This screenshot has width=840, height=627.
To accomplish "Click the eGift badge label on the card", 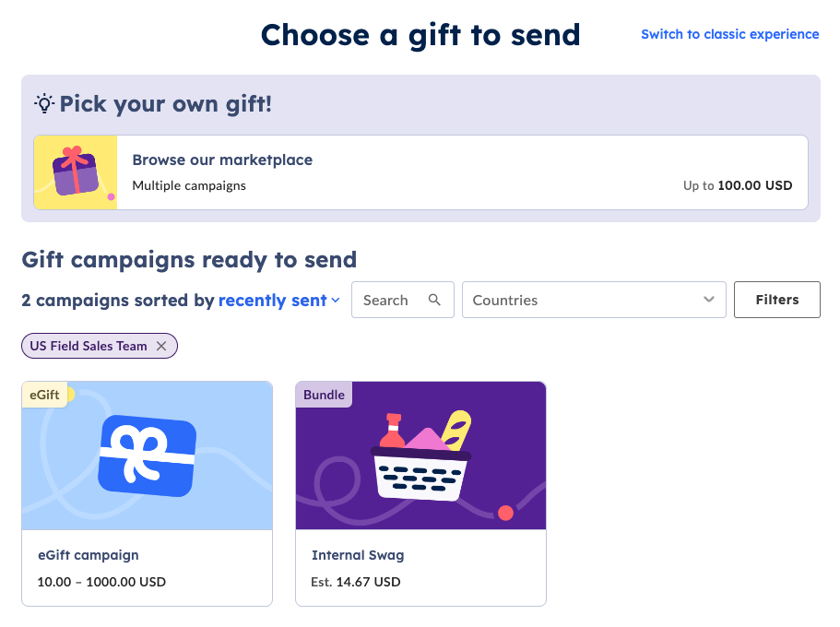I will (x=44, y=395).
